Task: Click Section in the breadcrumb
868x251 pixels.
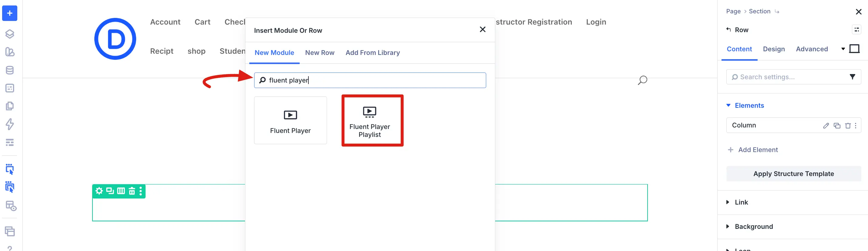Action: coord(759,12)
